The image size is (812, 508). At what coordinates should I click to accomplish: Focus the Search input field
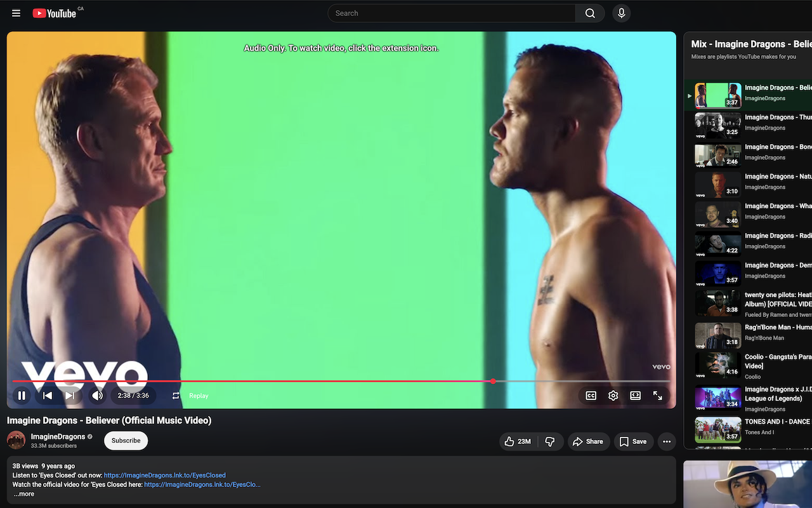coord(452,13)
